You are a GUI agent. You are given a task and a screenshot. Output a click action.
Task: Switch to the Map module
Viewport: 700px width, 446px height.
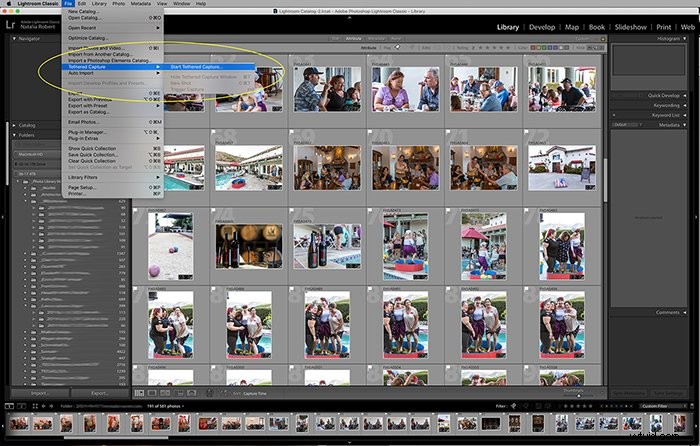tap(572, 27)
